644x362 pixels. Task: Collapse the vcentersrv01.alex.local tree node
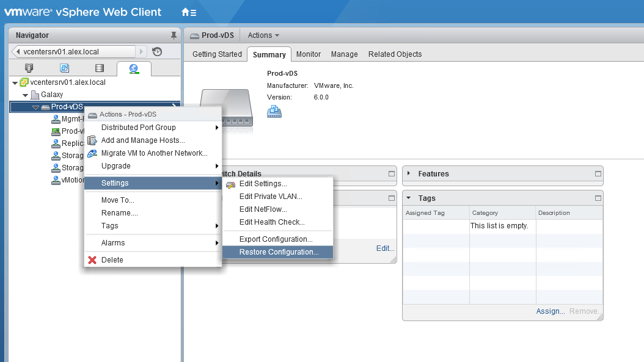tap(15, 82)
